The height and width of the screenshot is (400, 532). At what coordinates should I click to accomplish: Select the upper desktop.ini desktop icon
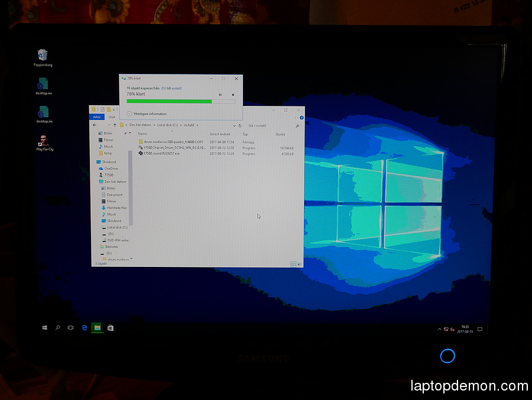[43, 86]
